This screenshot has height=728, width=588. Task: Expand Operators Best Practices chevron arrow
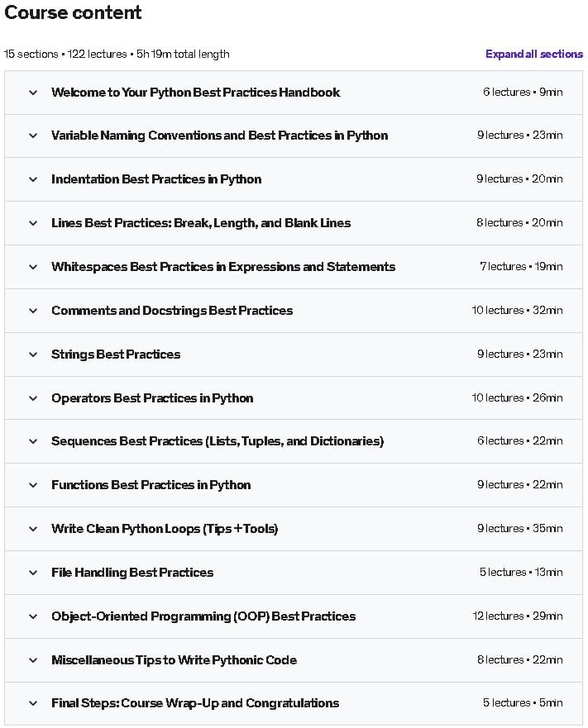click(x=33, y=398)
